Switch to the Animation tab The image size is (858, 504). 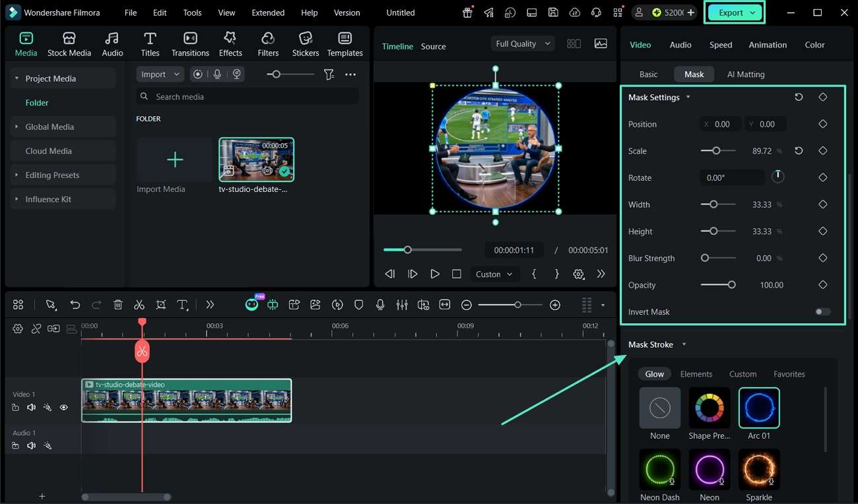tap(768, 45)
